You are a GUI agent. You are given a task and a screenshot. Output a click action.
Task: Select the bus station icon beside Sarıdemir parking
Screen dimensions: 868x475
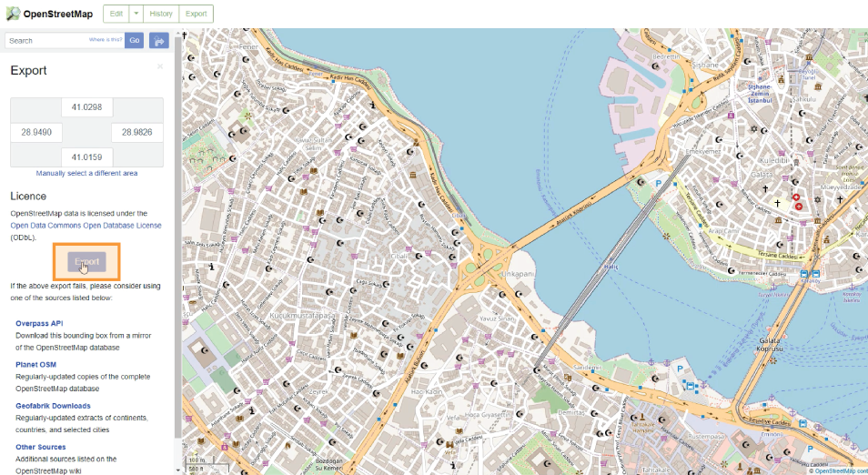[x=691, y=385]
